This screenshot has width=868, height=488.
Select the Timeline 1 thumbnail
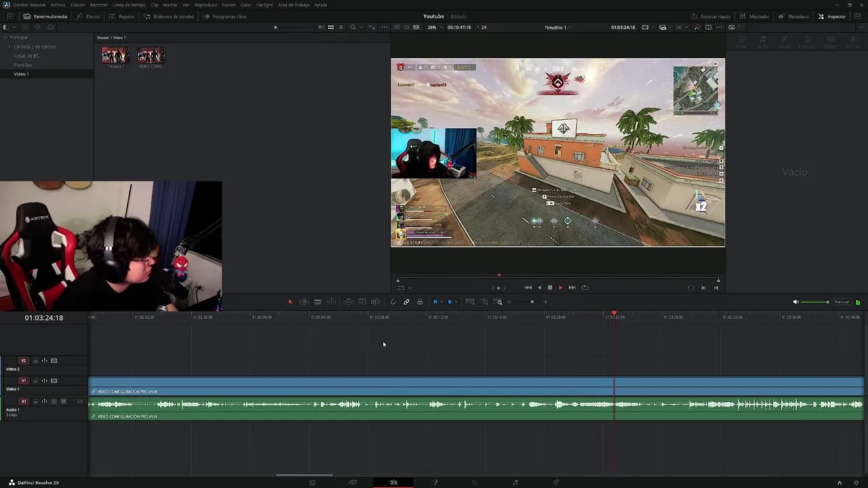(115, 56)
